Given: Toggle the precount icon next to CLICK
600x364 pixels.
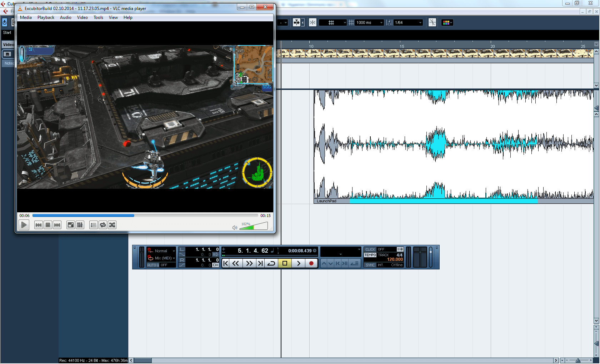Looking at the screenshot, I should coord(400,249).
